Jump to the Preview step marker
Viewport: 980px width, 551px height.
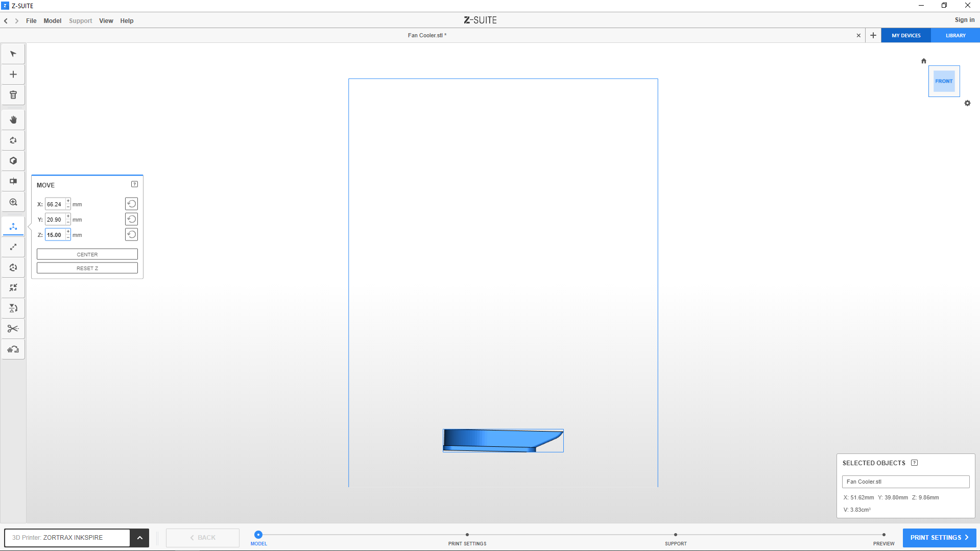coord(883,535)
